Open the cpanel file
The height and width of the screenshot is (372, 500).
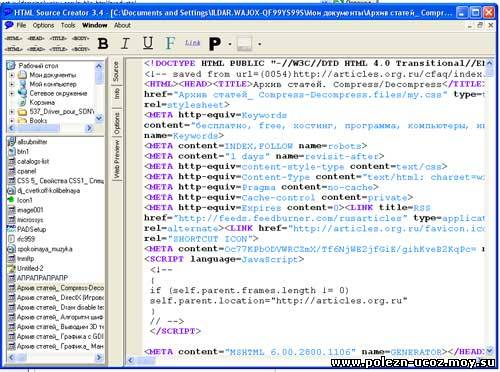point(26,171)
